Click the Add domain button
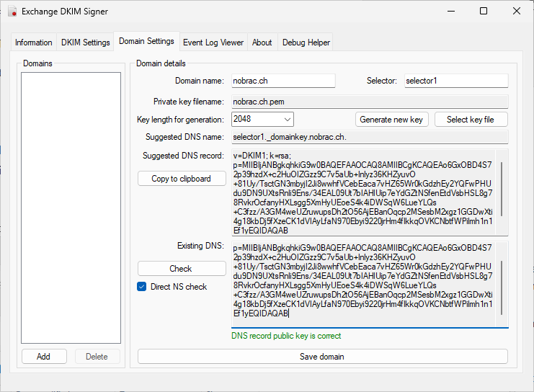 click(44, 357)
